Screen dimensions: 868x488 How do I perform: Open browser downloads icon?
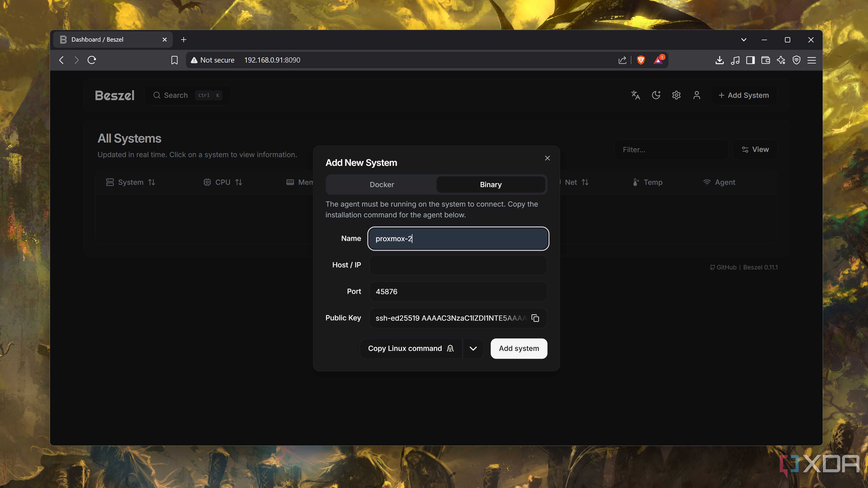719,60
